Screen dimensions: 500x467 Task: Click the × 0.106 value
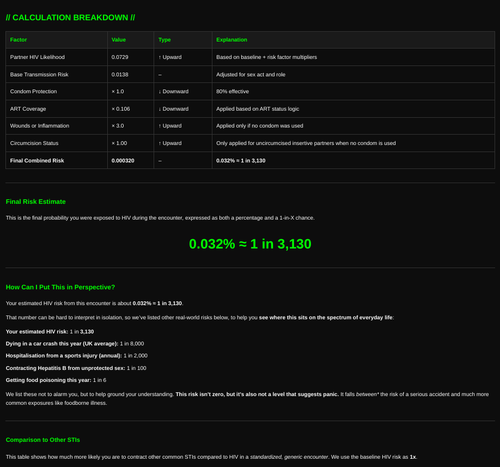point(121,109)
